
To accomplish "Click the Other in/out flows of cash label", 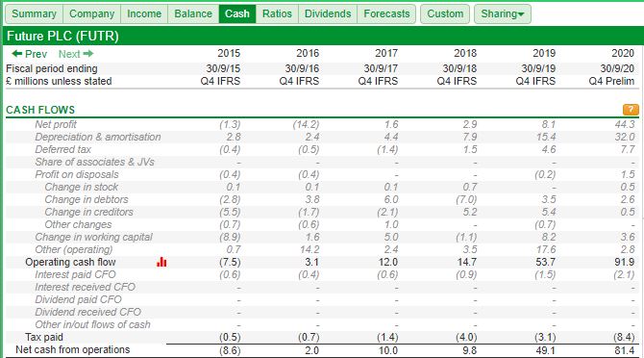I will (92, 324).
